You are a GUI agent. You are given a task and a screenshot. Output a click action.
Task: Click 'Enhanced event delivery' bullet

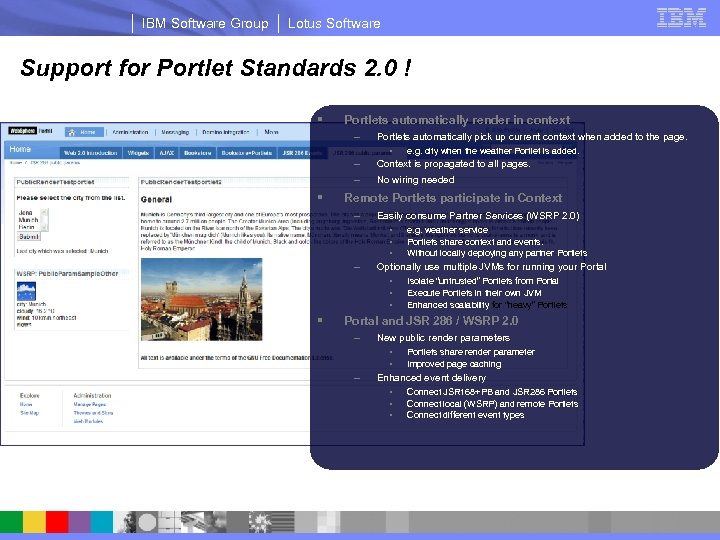point(431,378)
